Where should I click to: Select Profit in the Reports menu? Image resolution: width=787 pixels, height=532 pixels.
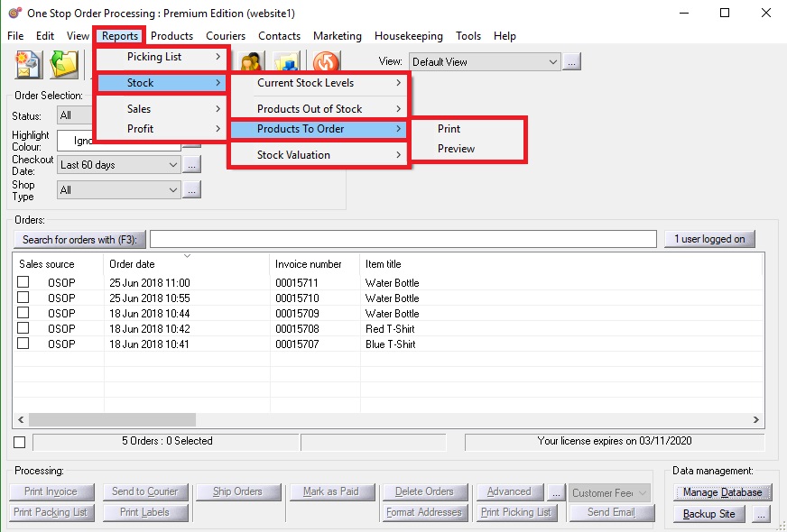click(162, 129)
